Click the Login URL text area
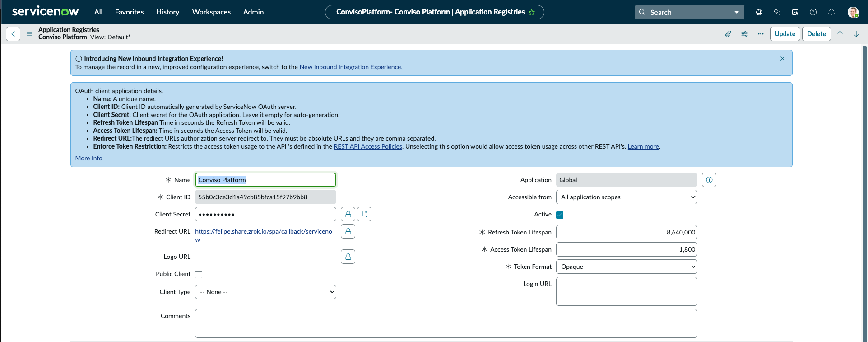This screenshot has height=342, width=868. 627,291
